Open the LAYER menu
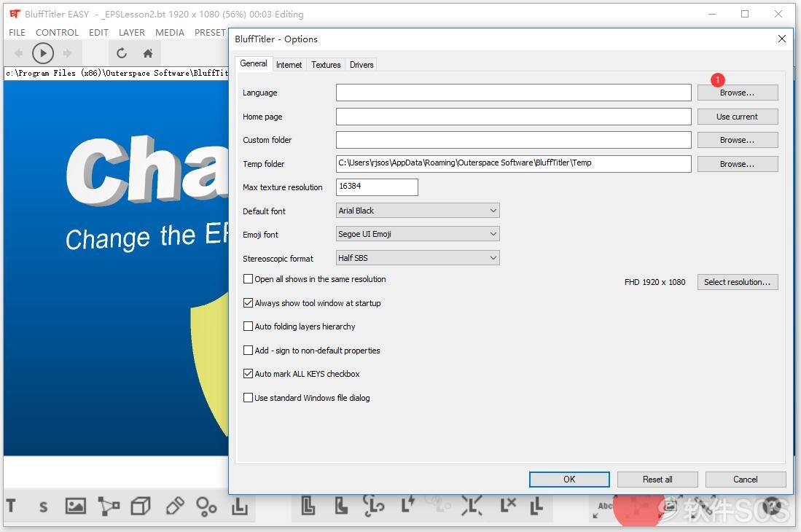 [x=131, y=32]
